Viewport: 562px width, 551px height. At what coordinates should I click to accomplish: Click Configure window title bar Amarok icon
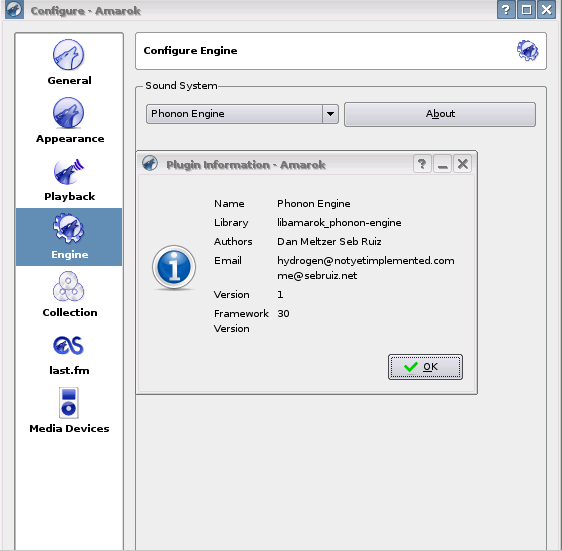pyautogui.click(x=14, y=10)
